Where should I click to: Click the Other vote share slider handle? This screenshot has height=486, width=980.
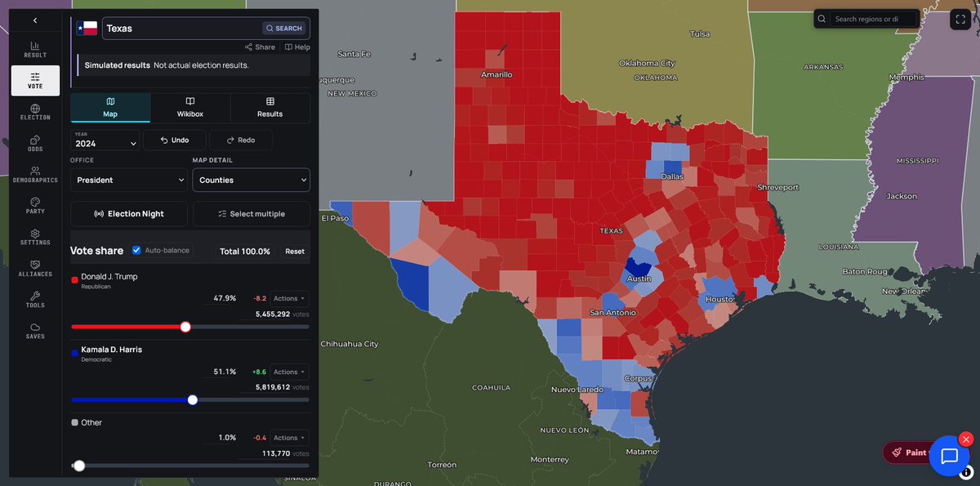(79, 466)
